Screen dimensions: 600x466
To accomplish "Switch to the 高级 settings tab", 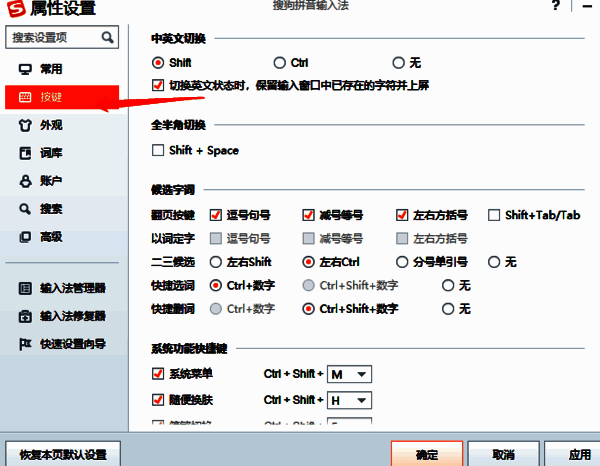I will (62, 237).
